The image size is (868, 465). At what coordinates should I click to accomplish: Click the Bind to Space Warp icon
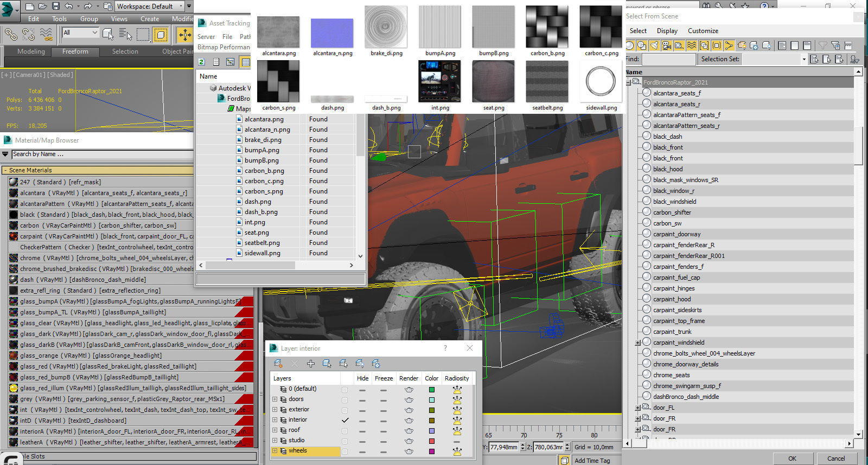pos(47,35)
